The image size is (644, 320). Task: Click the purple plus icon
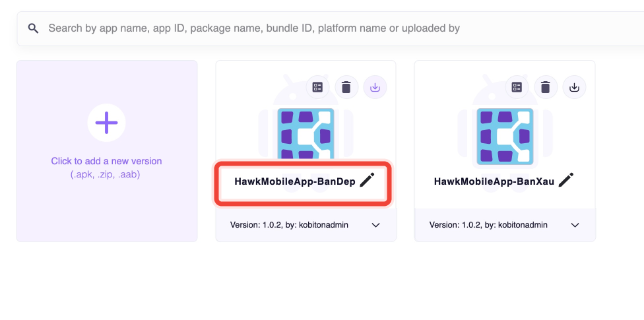[107, 123]
